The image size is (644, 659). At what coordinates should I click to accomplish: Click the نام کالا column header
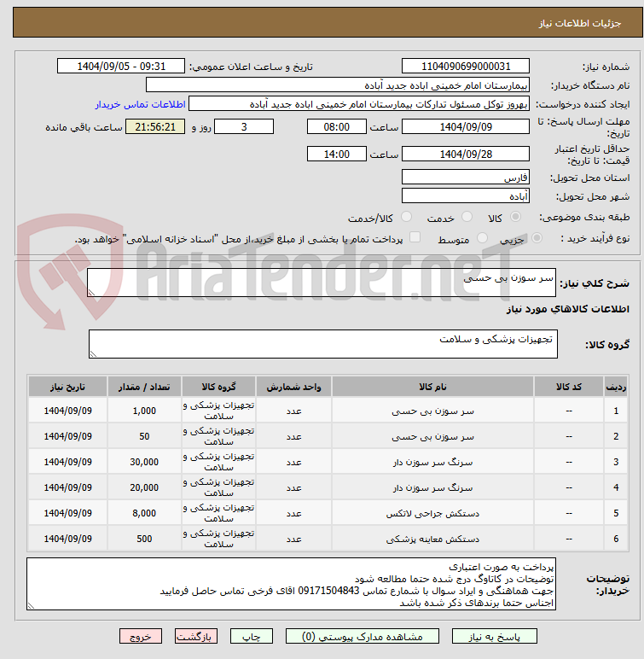coord(432,387)
